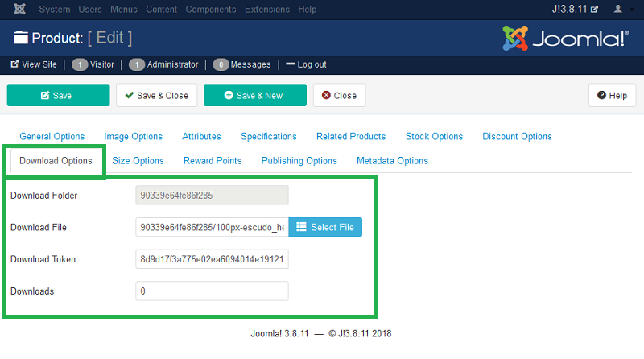Click the Messages count badge
This screenshot has width=644, height=359.
click(x=221, y=64)
